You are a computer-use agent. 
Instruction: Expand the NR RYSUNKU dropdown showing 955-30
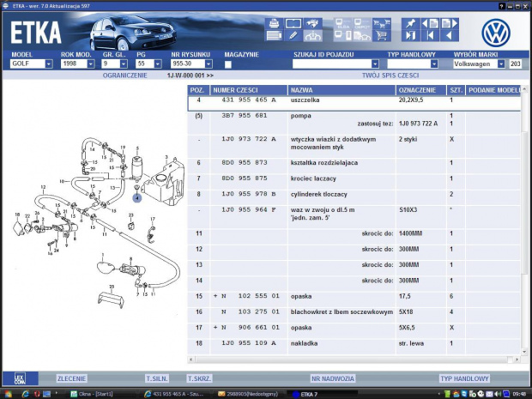(209, 63)
